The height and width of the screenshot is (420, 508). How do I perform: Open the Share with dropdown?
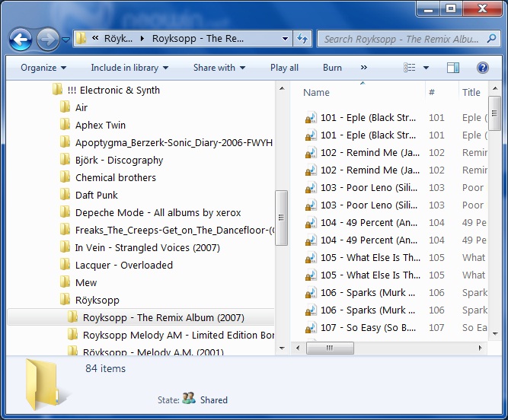pos(219,68)
